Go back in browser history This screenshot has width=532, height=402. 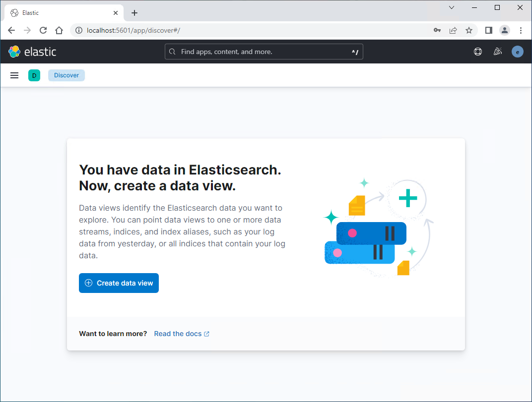pyautogui.click(x=11, y=31)
